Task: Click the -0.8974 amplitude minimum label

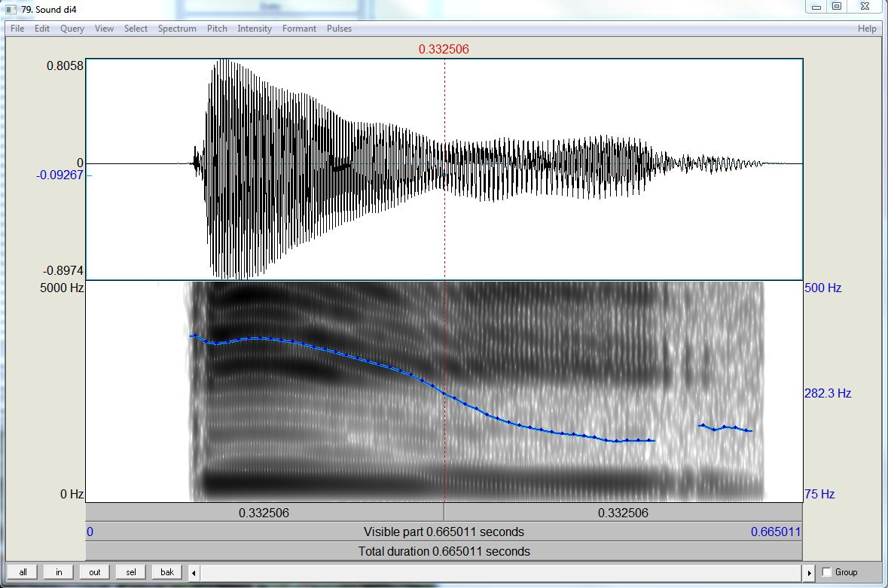Action: (x=63, y=270)
